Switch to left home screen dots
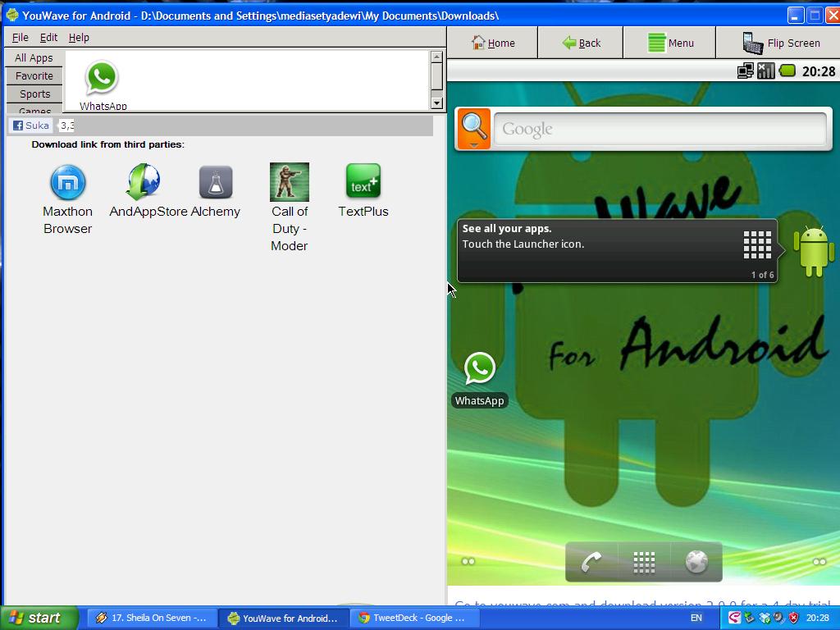The width and height of the screenshot is (840, 630). click(468, 561)
